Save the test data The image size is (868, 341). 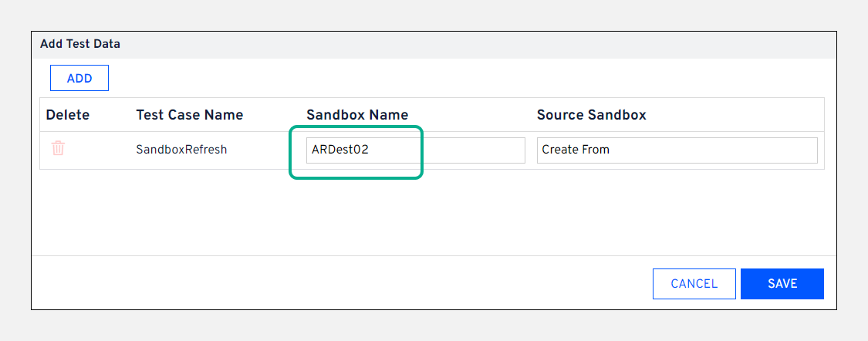[x=782, y=284]
